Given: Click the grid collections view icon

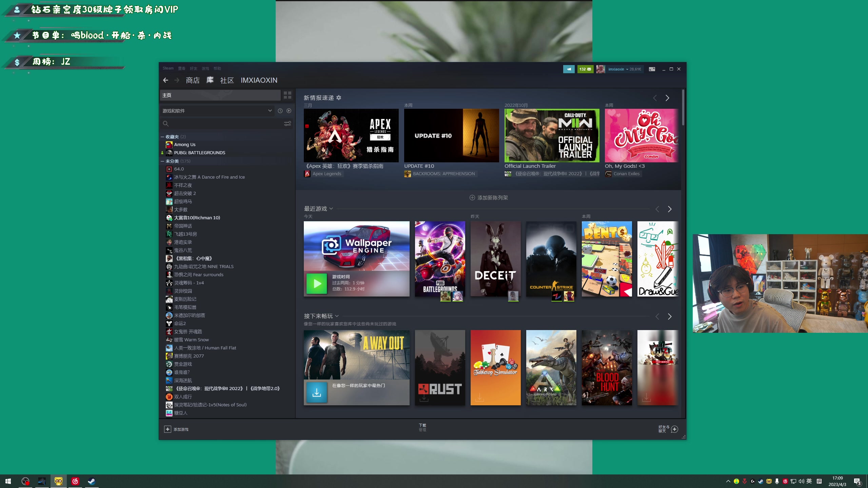Looking at the screenshot, I should coord(287,95).
